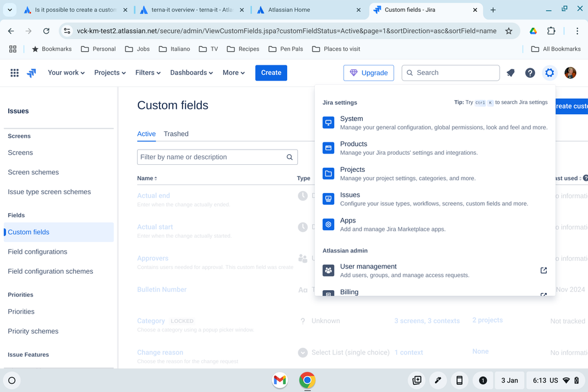Open Screen schemes in sidebar
Screen dimensions: 588x392
(x=34, y=172)
